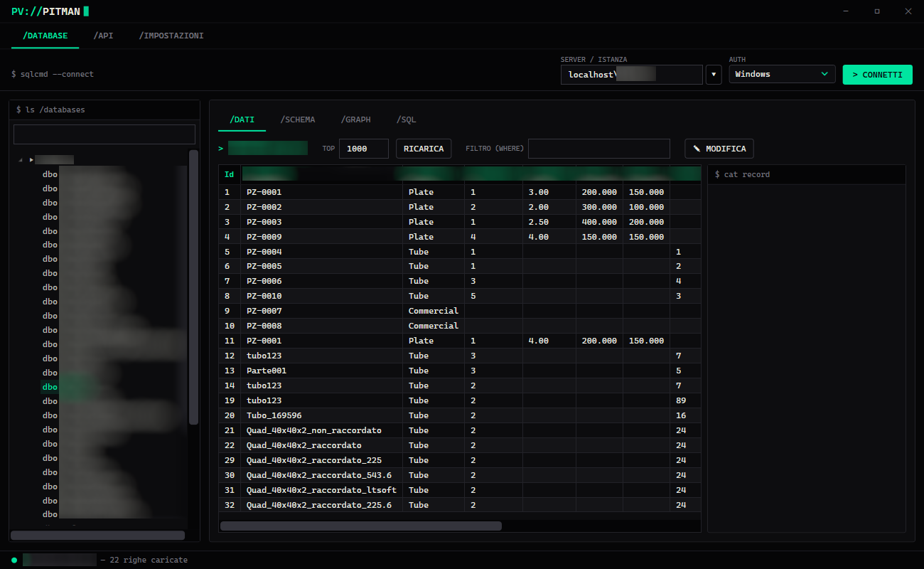The height and width of the screenshot is (569, 924).
Task: Show the /SQL tab
Action: tap(407, 119)
